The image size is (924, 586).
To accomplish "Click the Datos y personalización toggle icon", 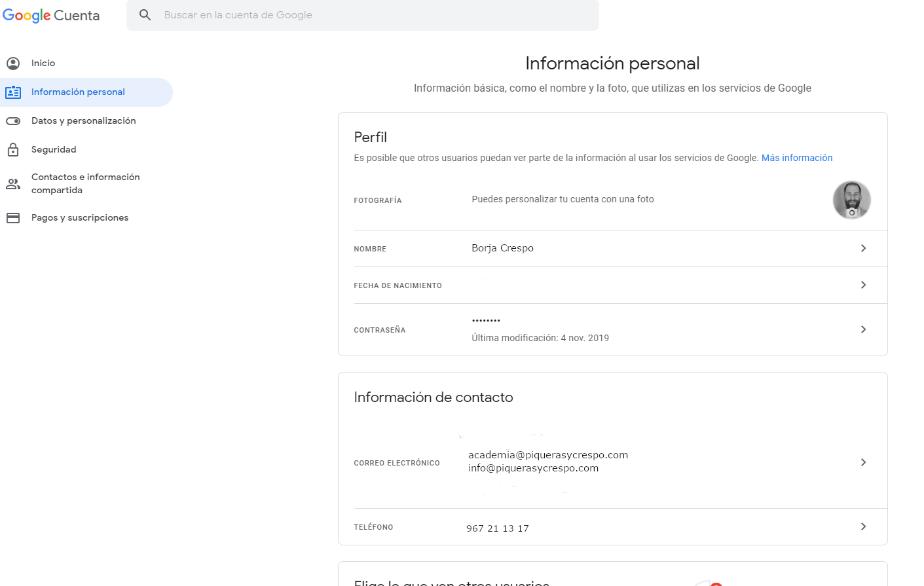I will coord(13,121).
